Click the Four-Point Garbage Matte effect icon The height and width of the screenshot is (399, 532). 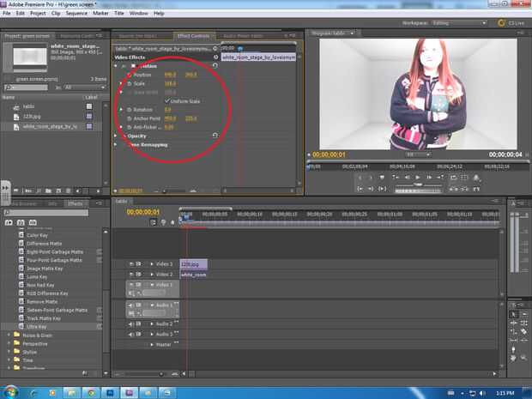21,260
